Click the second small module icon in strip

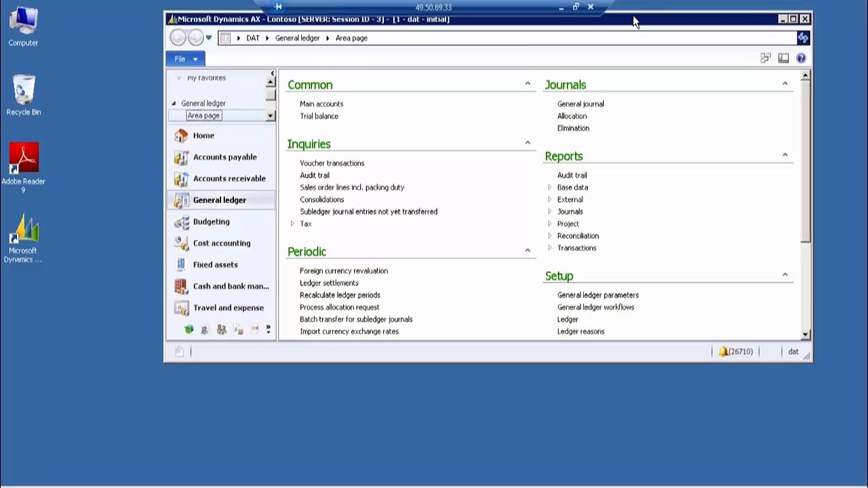[x=205, y=329]
